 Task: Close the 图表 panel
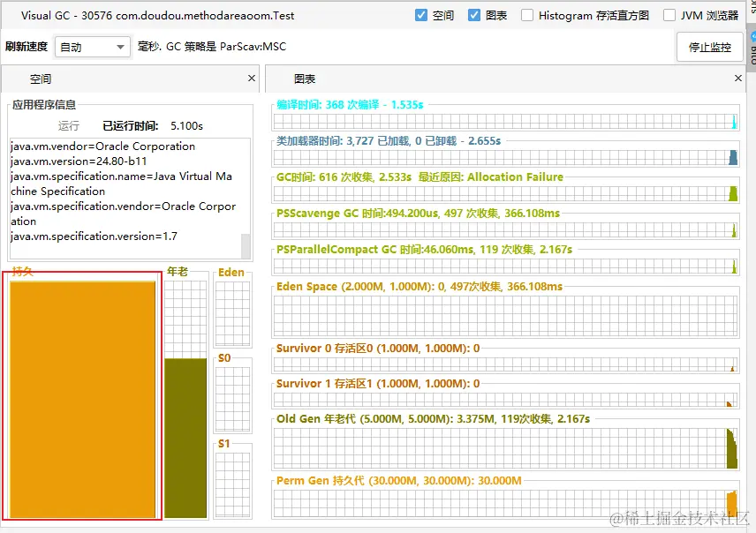click(x=738, y=78)
